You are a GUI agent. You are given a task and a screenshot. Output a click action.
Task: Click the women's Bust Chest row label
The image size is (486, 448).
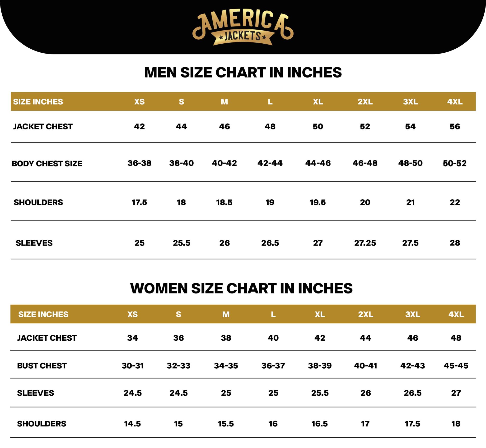42,366
